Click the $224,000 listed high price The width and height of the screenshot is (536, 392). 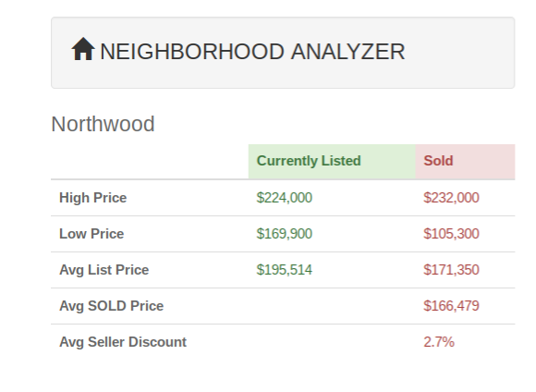pyautogui.click(x=285, y=198)
